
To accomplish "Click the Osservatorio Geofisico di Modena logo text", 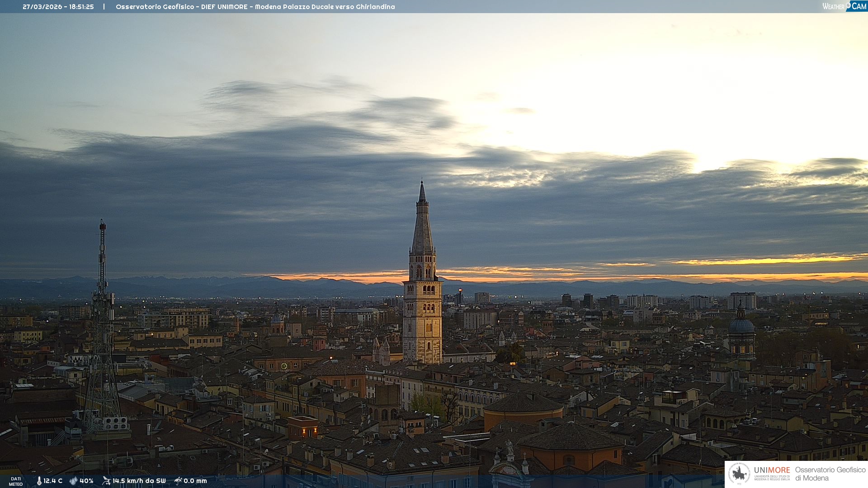I will pos(830,474).
